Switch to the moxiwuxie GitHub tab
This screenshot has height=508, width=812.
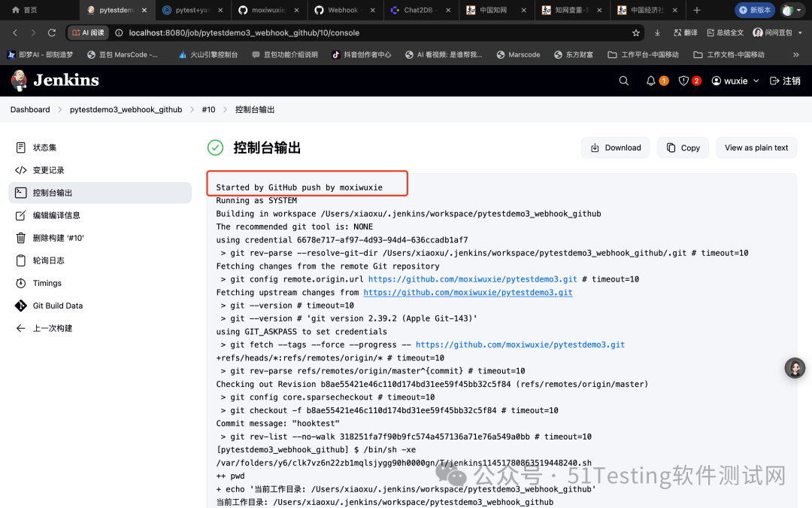click(268, 10)
